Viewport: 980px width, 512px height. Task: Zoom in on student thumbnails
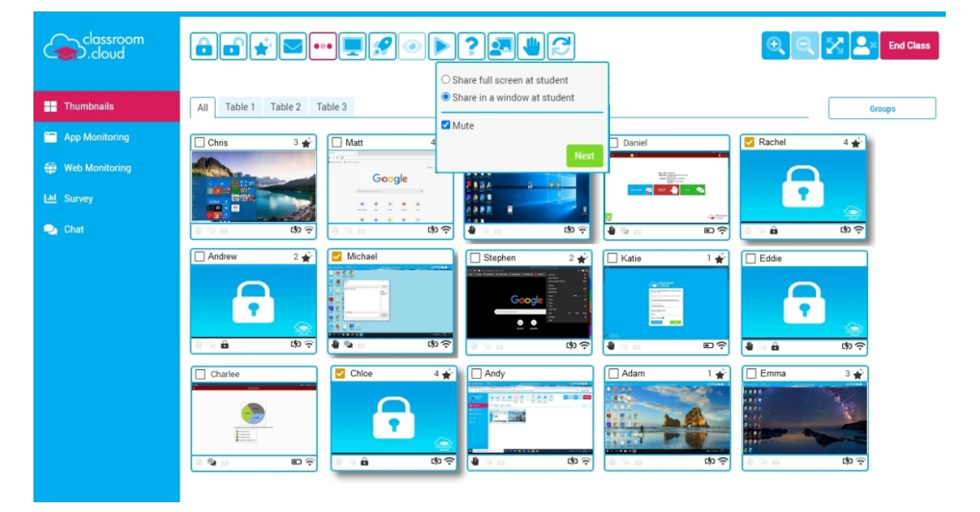point(776,45)
